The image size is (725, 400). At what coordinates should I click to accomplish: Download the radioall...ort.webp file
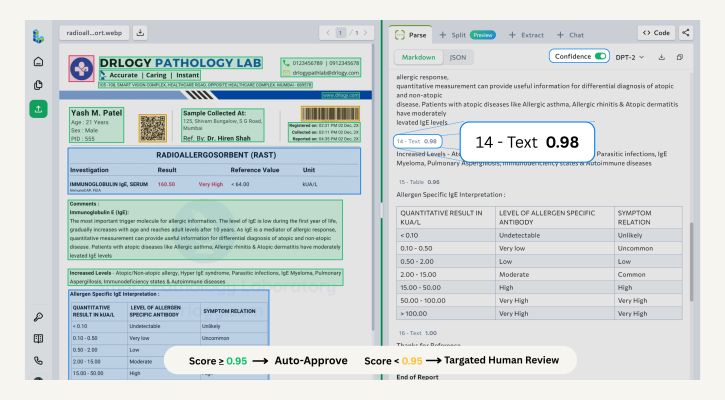(139, 32)
